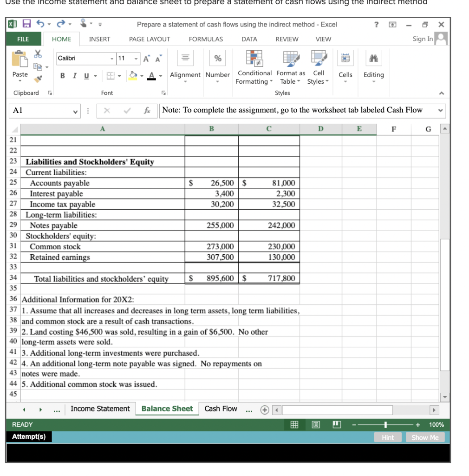The width and height of the screenshot is (469, 476).
Task: Expand the formula bar chevron
Action: pos(441,111)
